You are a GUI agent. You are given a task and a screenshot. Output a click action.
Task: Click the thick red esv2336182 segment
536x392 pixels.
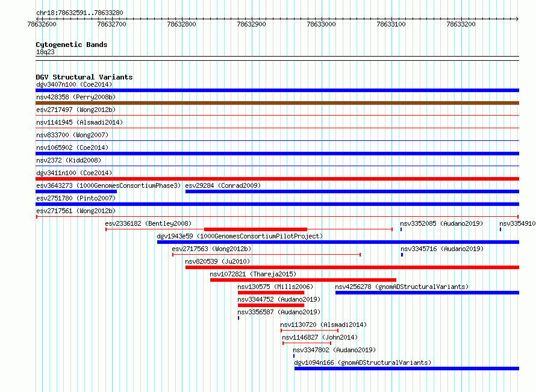coord(255,229)
